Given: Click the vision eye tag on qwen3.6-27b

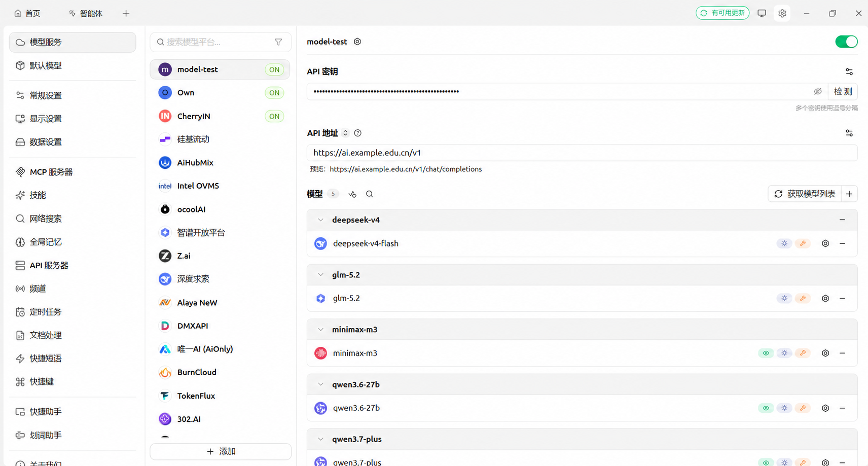Looking at the screenshot, I should click(766, 408).
